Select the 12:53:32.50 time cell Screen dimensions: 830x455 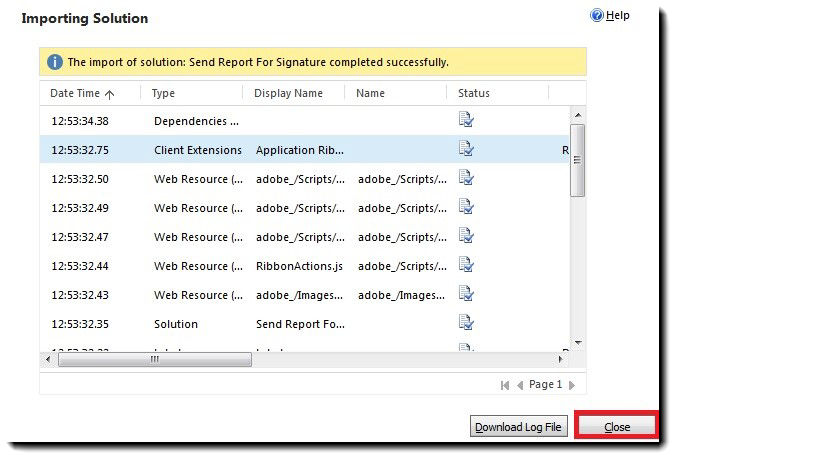click(80, 179)
